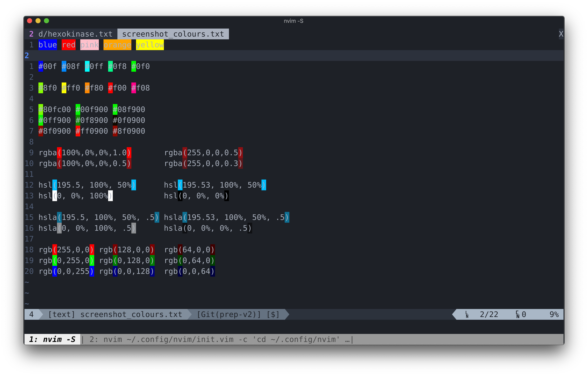Screen dimensions: 588x376
Task: Click the #00f hex code
Action: coord(48,66)
